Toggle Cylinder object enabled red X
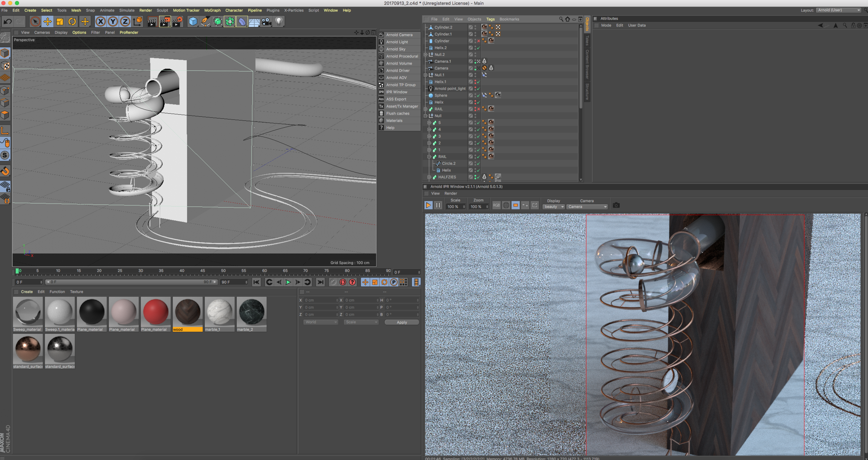868x460 pixels. point(478,41)
